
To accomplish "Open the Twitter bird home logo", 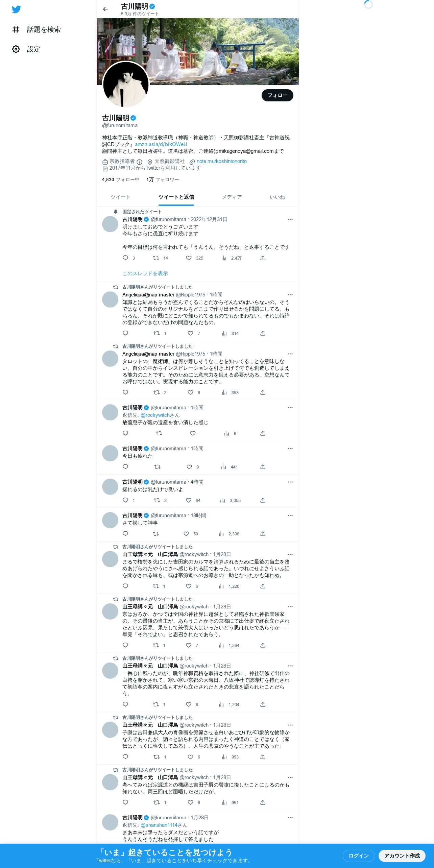I will click(16, 9).
